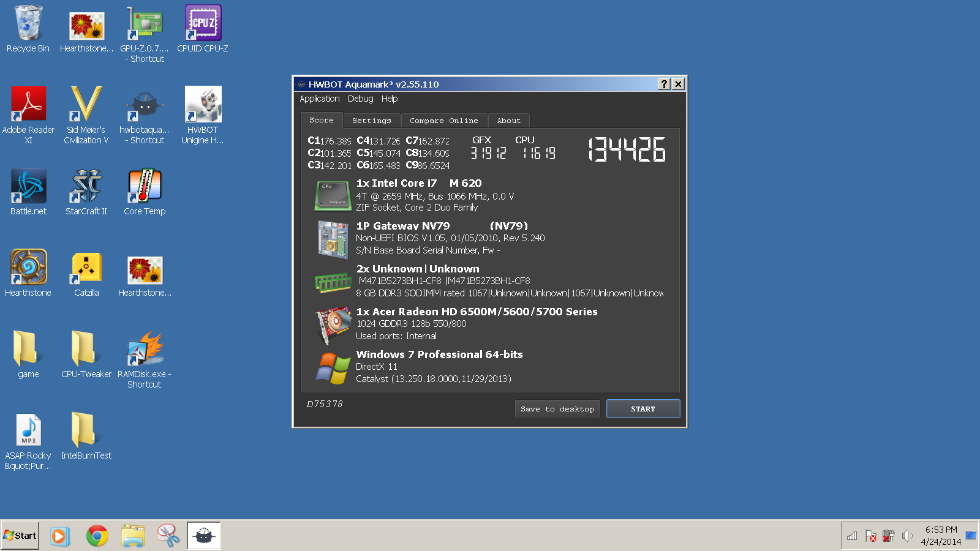Click the 1P Gateway NV79 line
This screenshot has width=980, height=551.
click(x=442, y=226)
